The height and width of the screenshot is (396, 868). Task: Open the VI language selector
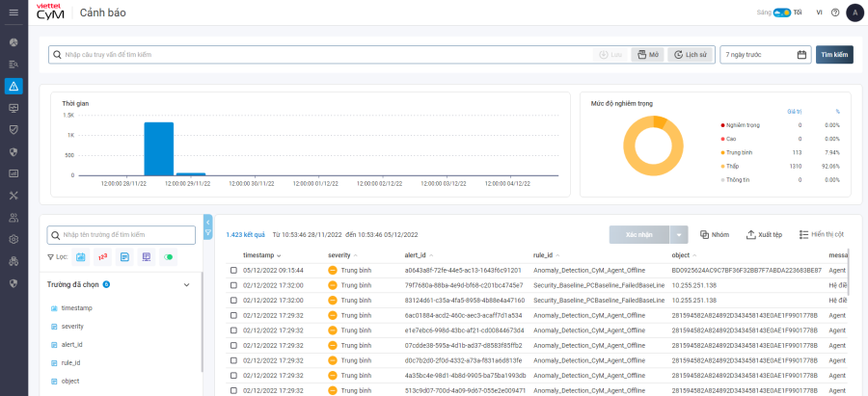coord(819,13)
